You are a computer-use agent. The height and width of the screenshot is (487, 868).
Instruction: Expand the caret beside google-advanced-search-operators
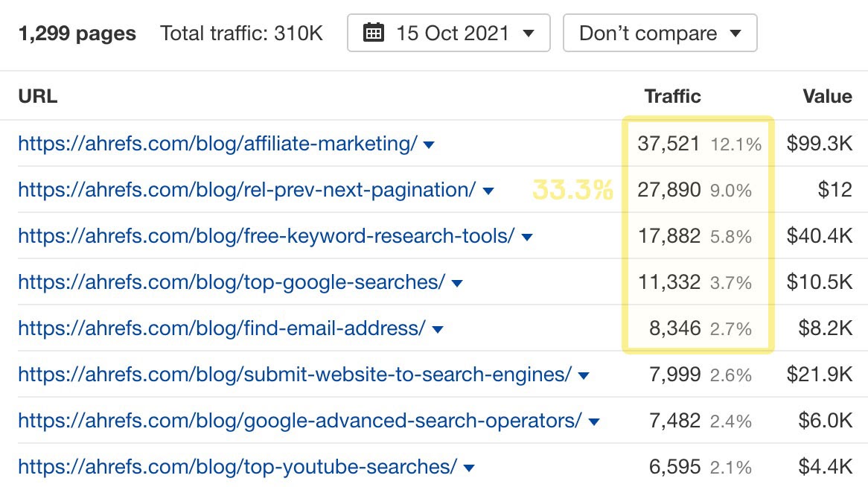click(594, 421)
